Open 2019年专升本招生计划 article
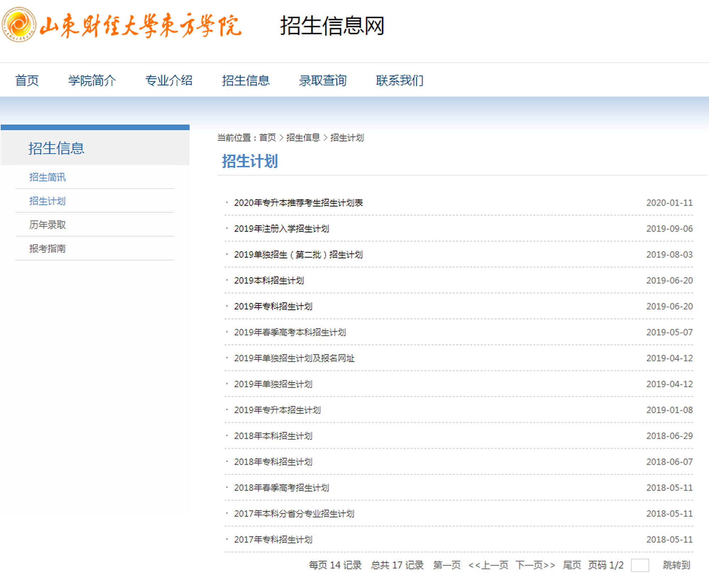The height and width of the screenshot is (588, 709). click(x=277, y=410)
